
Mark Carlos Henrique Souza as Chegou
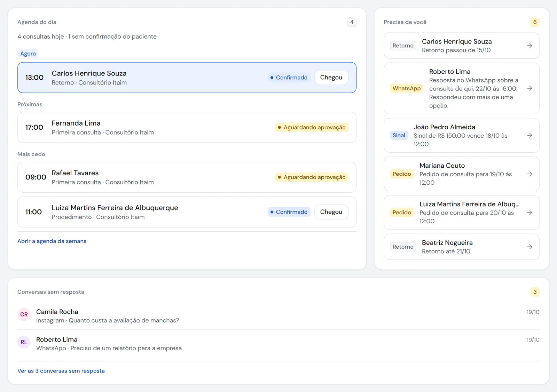click(x=331, y=78)
